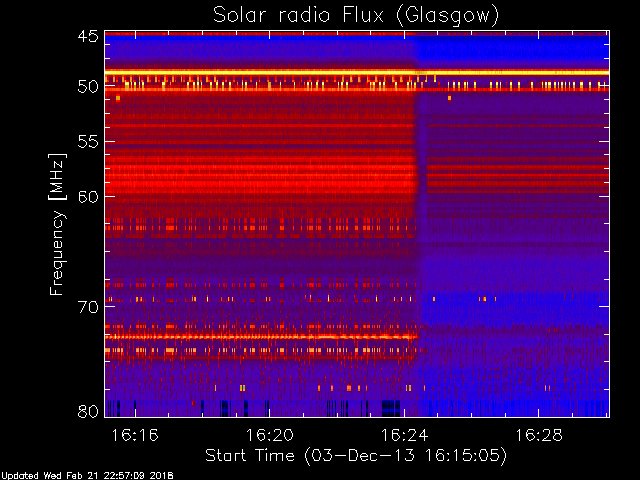Click the 60 MHz frequency axis label
640x480 pixels.
pos(88,196)
